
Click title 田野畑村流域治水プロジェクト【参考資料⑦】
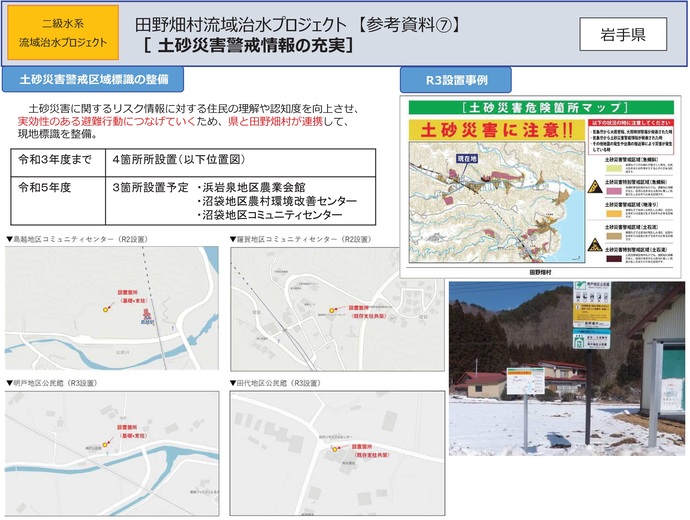[x=298, y=25]
